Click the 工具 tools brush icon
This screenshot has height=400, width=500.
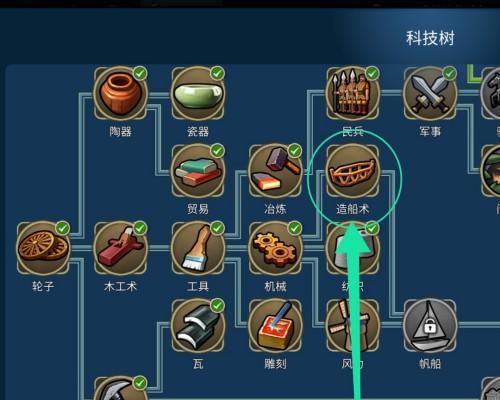coord(198,248)
